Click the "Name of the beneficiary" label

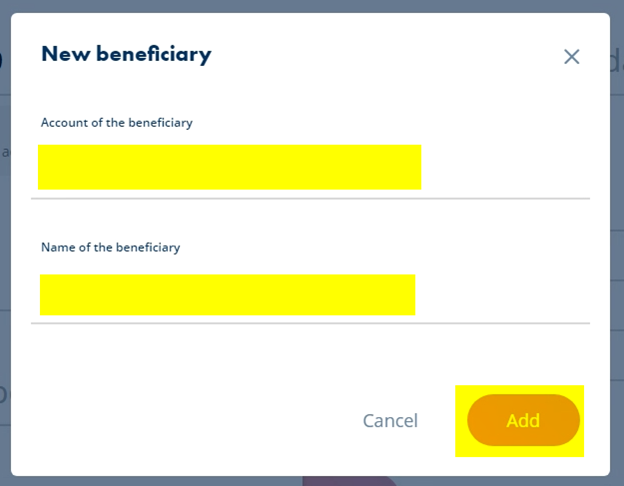click(x=111, y=248)
